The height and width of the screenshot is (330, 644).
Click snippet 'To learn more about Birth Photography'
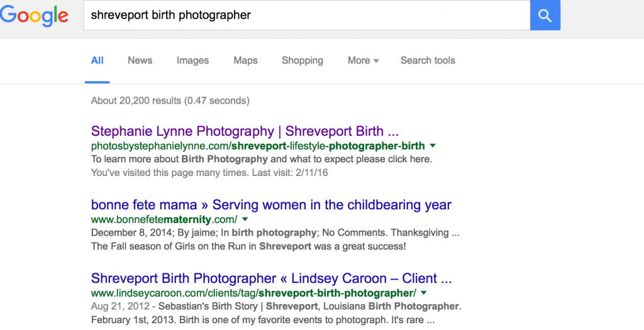click(x=262, y=159)
